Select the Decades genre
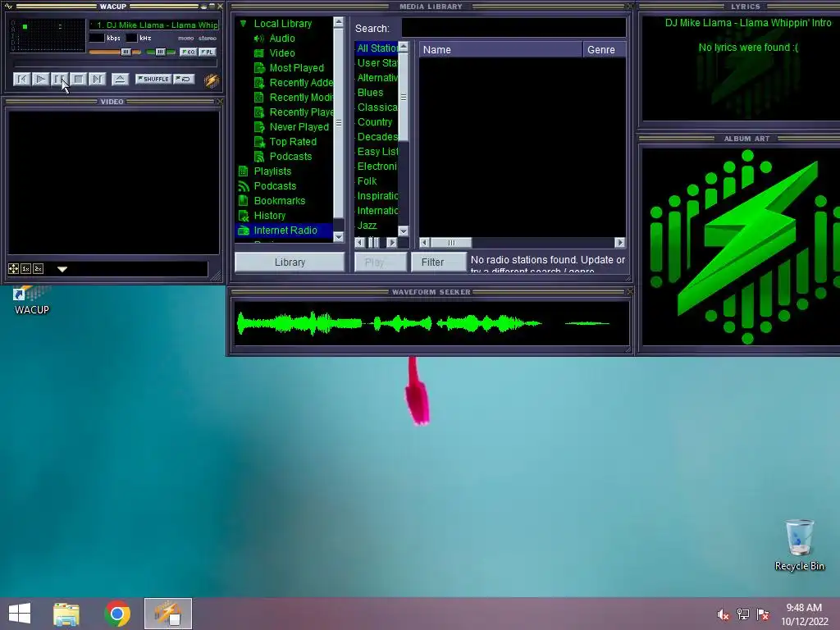The width and height of the screenshot is (840, 630). click(377, 137)
